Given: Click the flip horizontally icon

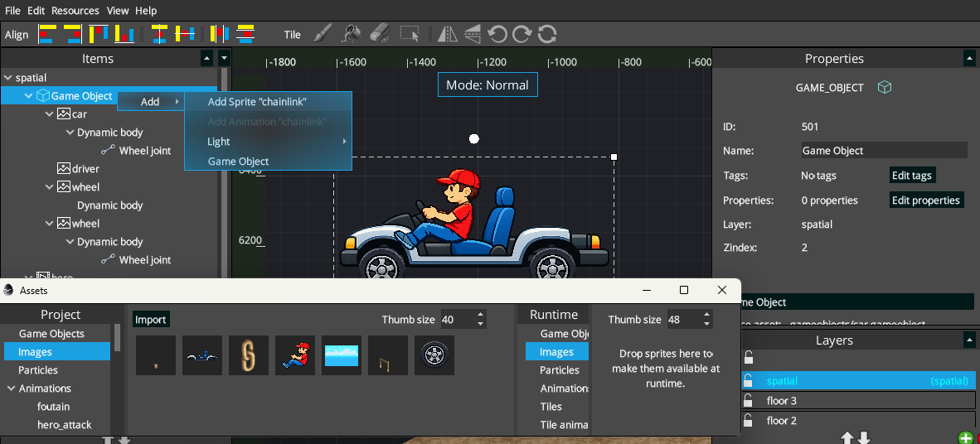Looking at the screenshot, I should click(x=448, y=34).
